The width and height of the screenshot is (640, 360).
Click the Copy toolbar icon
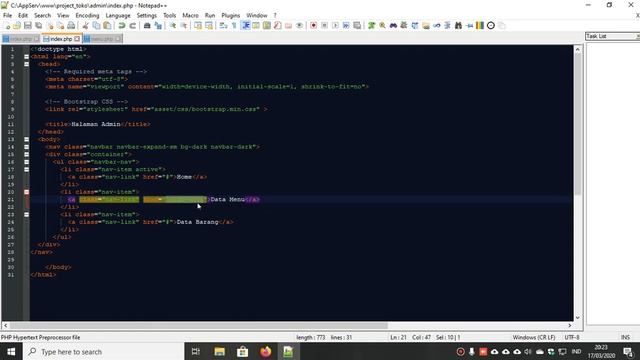96,26
